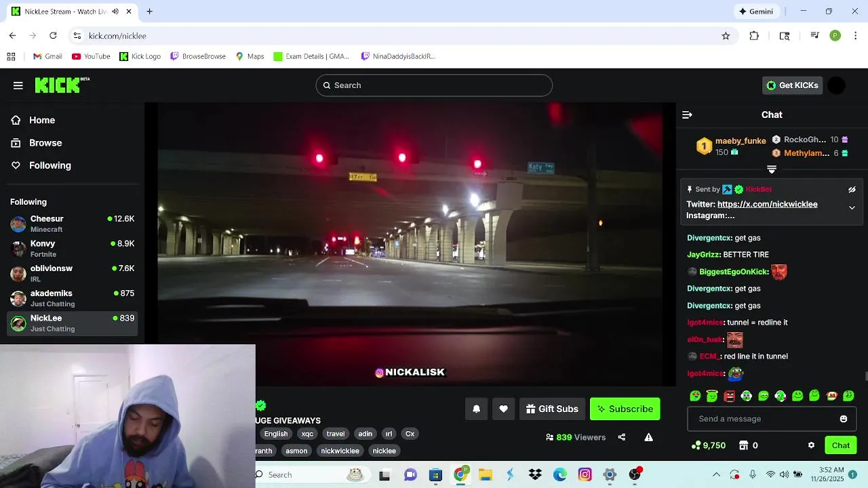868x488 pixels.
Task: Open the user profile avatar menu
Action: coord(836,85)
